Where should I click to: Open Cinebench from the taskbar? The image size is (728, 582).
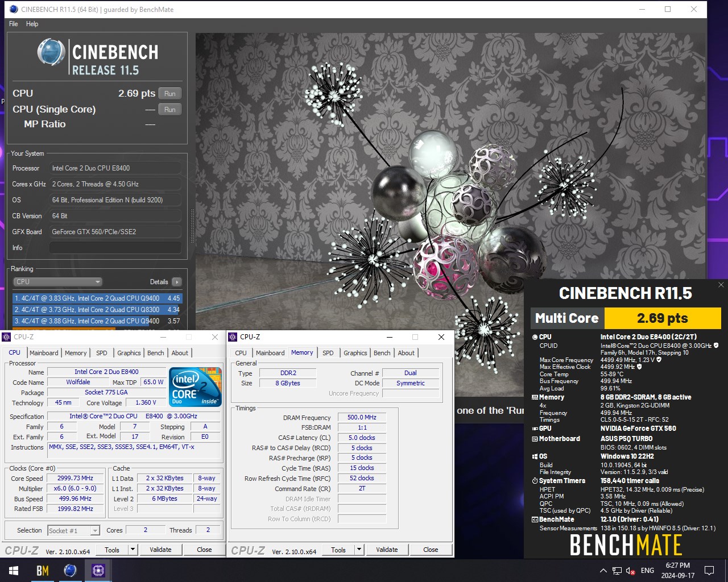(x=70, y=571)
